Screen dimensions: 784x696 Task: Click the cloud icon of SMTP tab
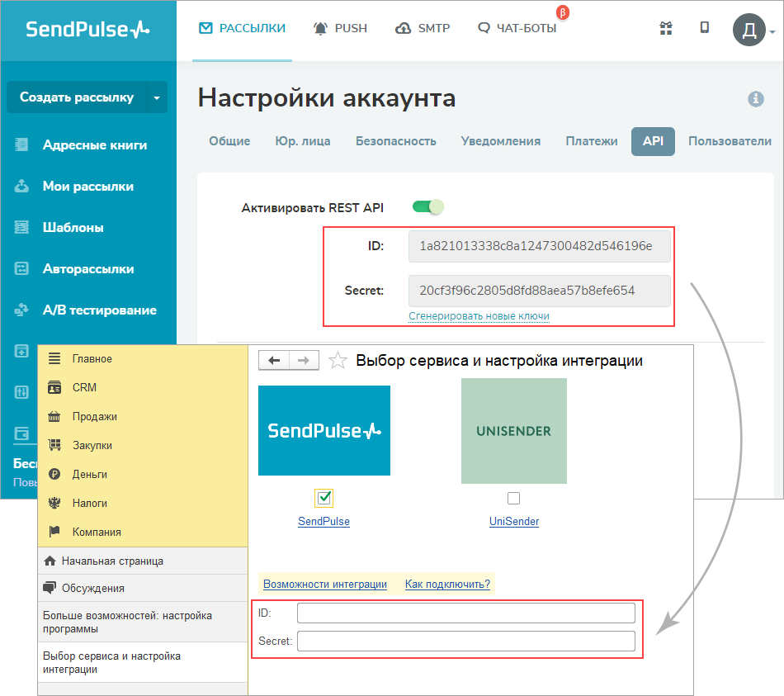tap(403, 29)
